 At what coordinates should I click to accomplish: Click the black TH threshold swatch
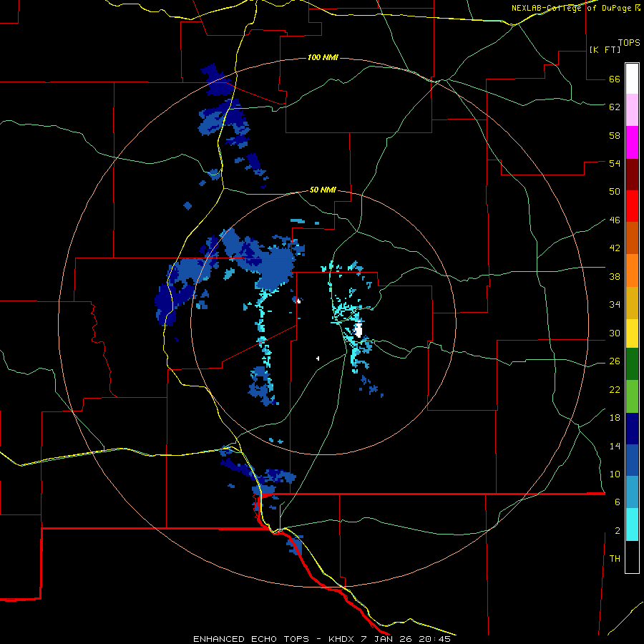(x=632, y=557)
